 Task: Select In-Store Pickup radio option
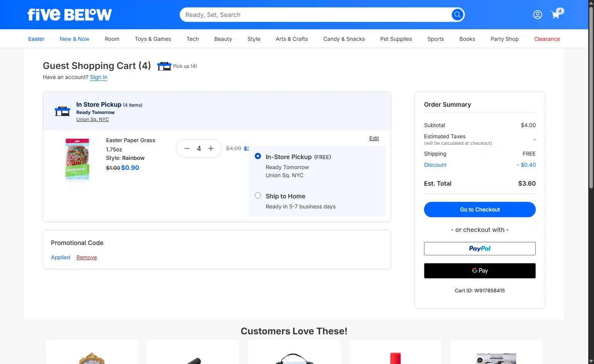point(258,156)
